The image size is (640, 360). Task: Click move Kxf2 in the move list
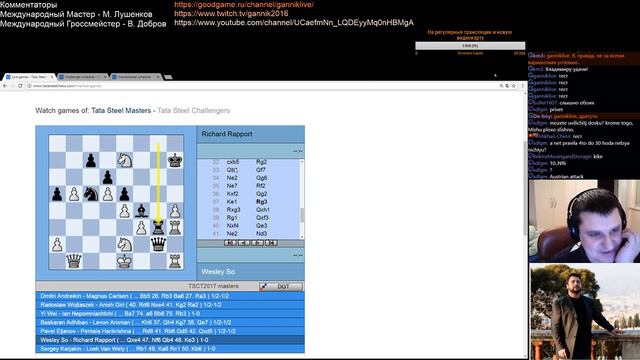pyautogui.click(x=232, y=194)
